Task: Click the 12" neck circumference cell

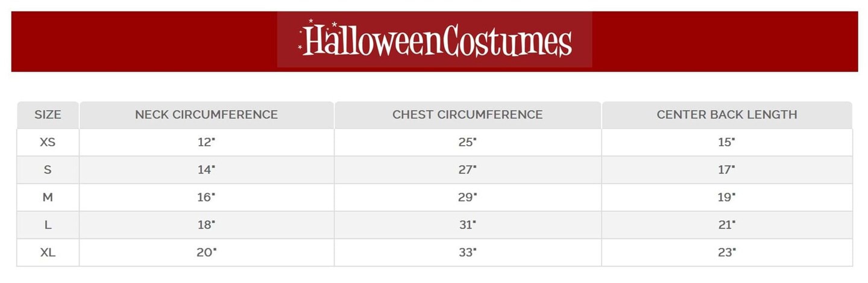Action: pyautogui.click(x=206, y=142)
